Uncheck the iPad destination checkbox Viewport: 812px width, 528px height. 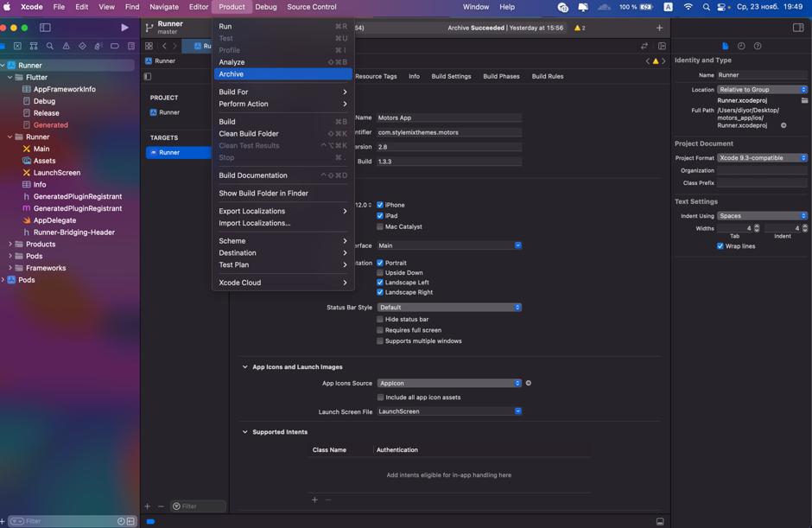tap(380, 216)
